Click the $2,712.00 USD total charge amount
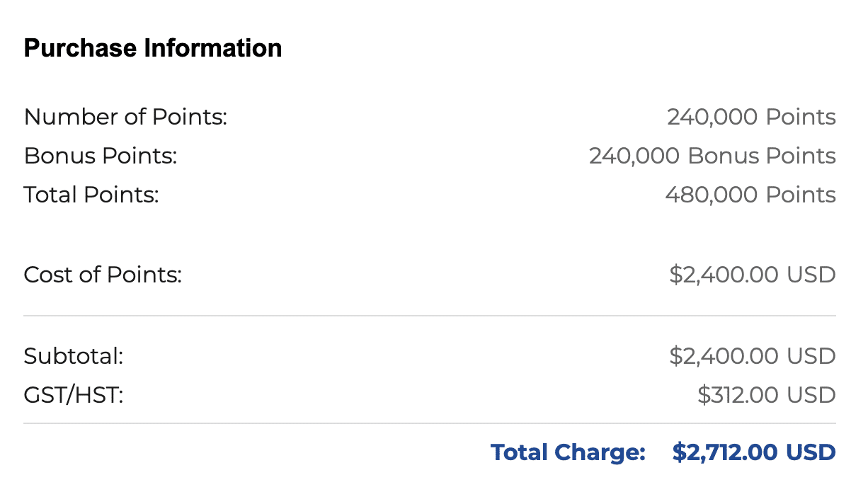 click(x=754, y=452)
